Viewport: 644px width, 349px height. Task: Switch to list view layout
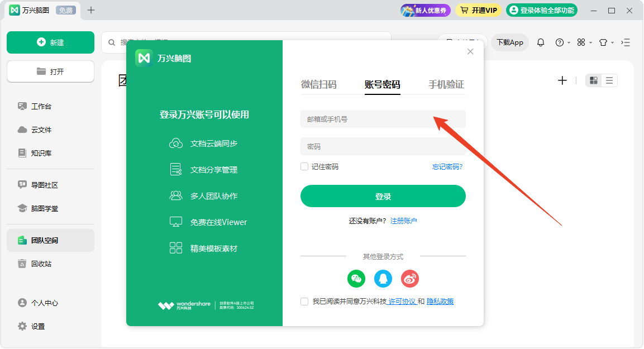[x=609, y=80]
